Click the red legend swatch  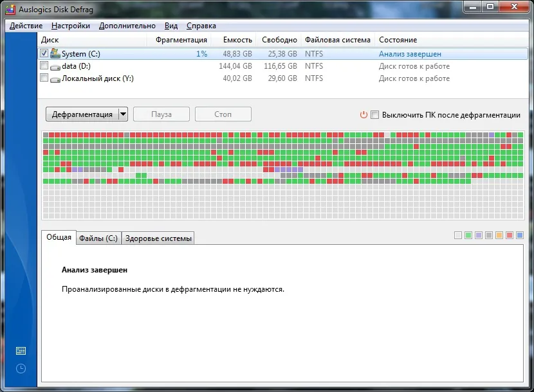point(510,235)
